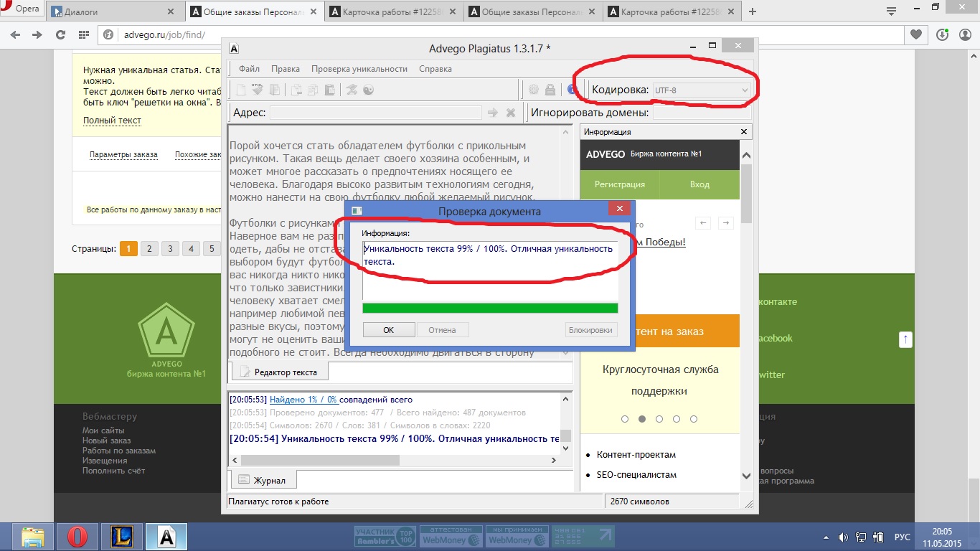The image size is (980, 551).
Task: Open Opera tab menu icon
Action: click(x=891, y=11)
